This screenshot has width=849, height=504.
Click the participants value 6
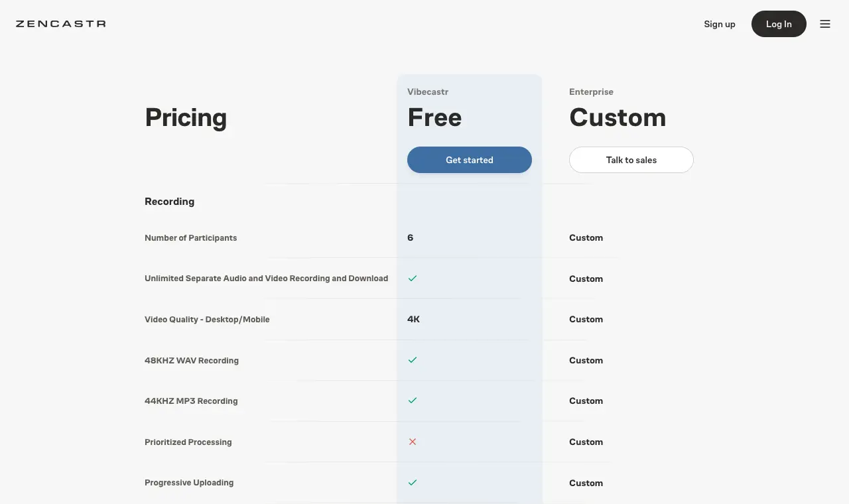tap(411, 237)
